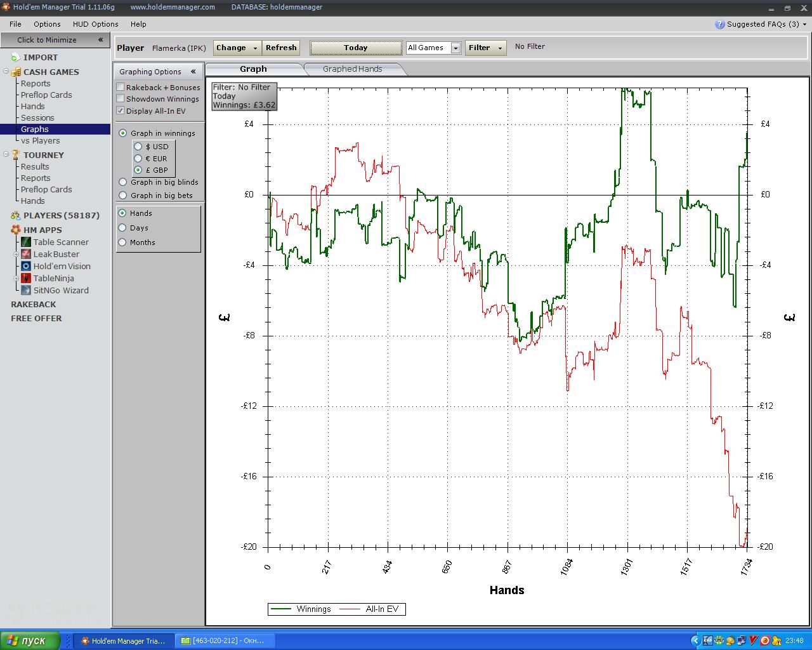Enable the Rakeback + Bonuses checkbox
Screen dimensions: 812x650
(121, 87)
